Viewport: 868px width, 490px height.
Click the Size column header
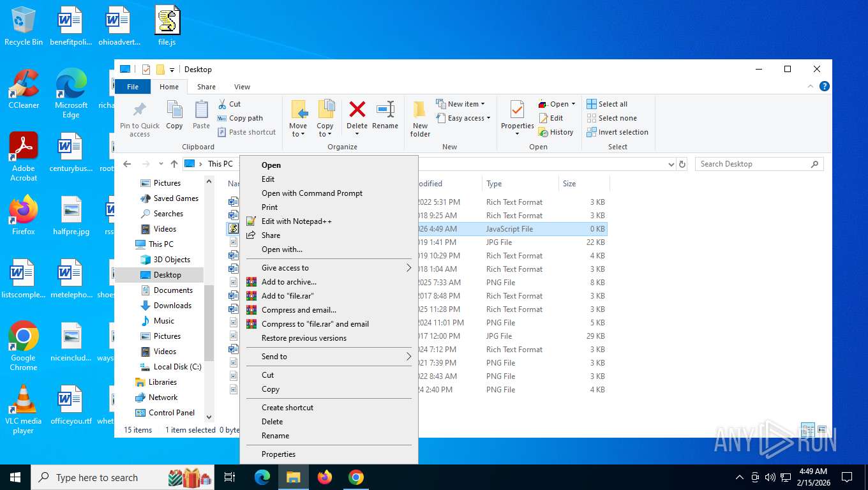pos(584,184)
